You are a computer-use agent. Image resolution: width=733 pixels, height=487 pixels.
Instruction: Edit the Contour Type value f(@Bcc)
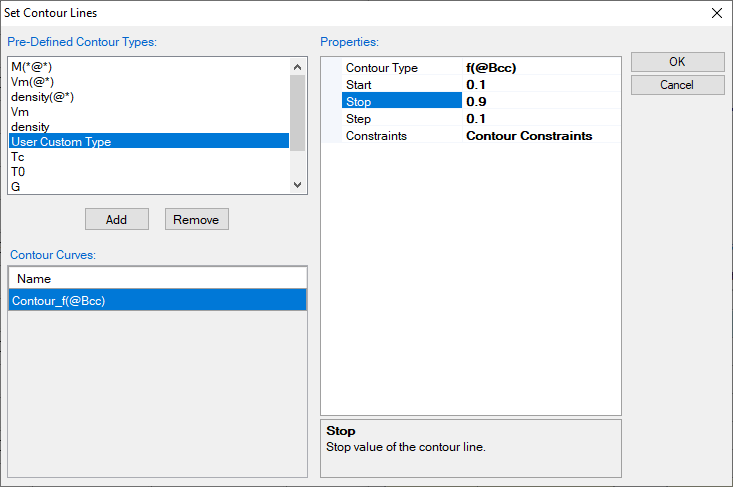click(540, 68)
